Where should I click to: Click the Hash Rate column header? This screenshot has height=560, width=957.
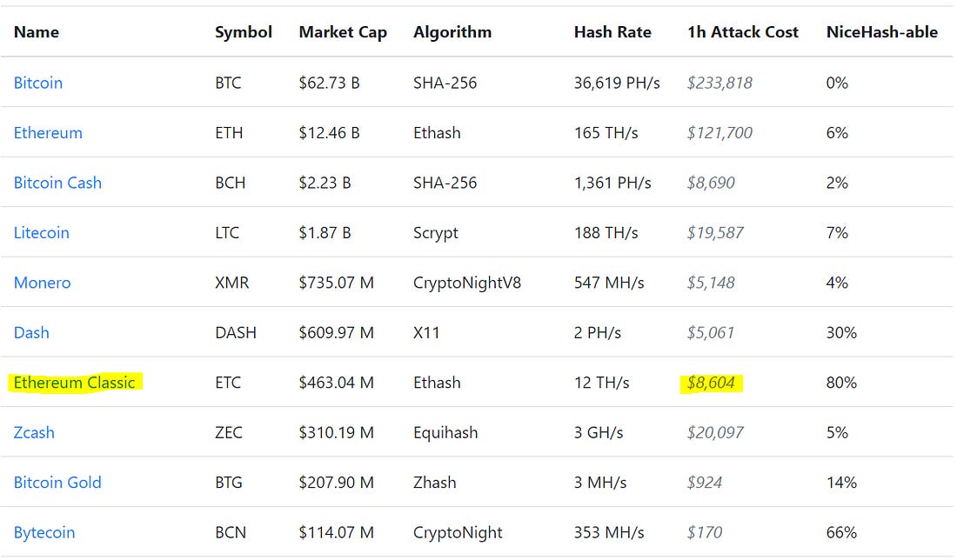tap(612, 32)
